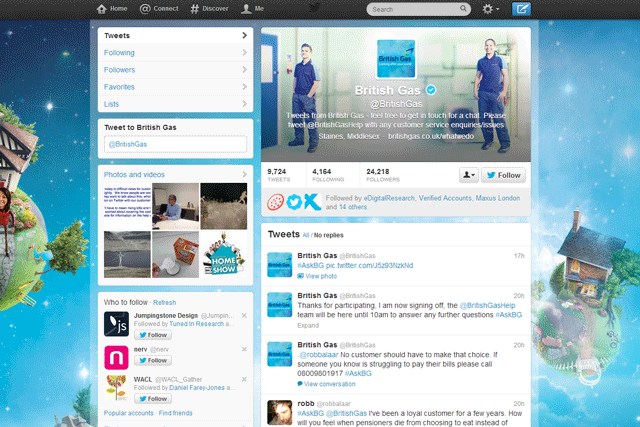The width and height of the screenshot is (640, 427).
Task: Open britishgas.co.uk/whatwedo website link
Action: pos(431,136)
